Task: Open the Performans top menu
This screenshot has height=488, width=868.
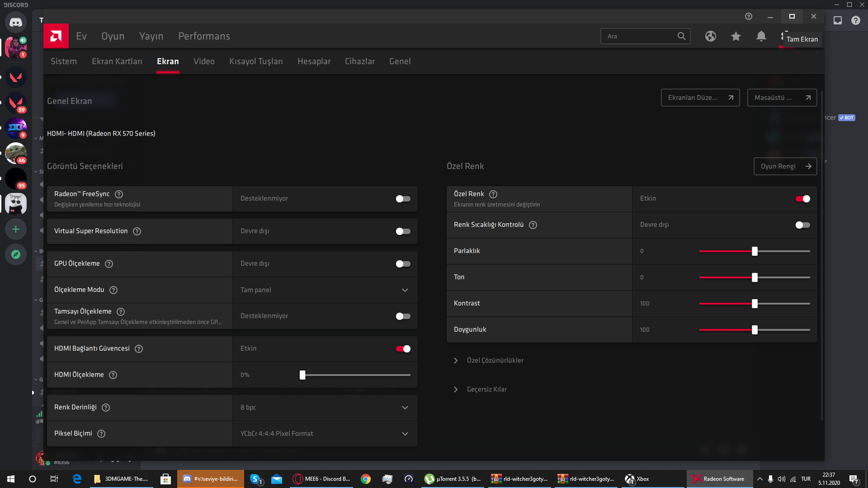Action: [x=204, y=36]
